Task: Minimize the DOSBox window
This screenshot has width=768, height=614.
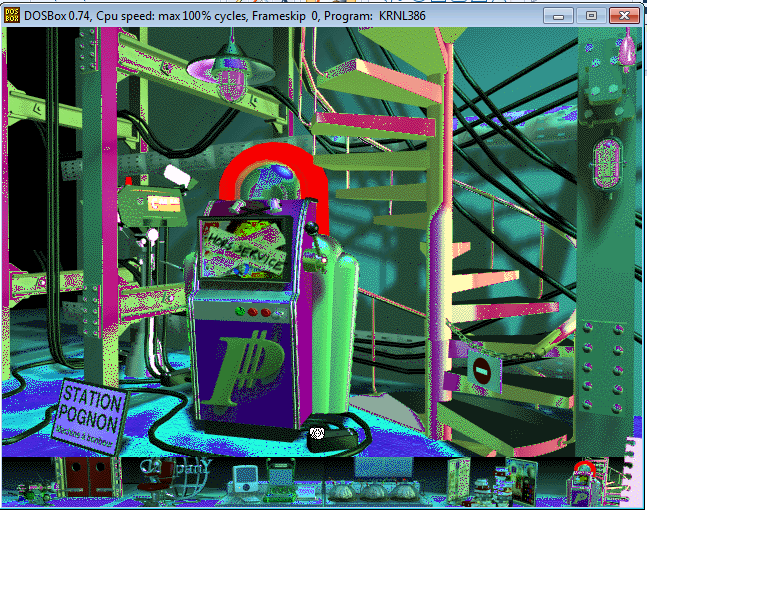Action: [558, 16]
